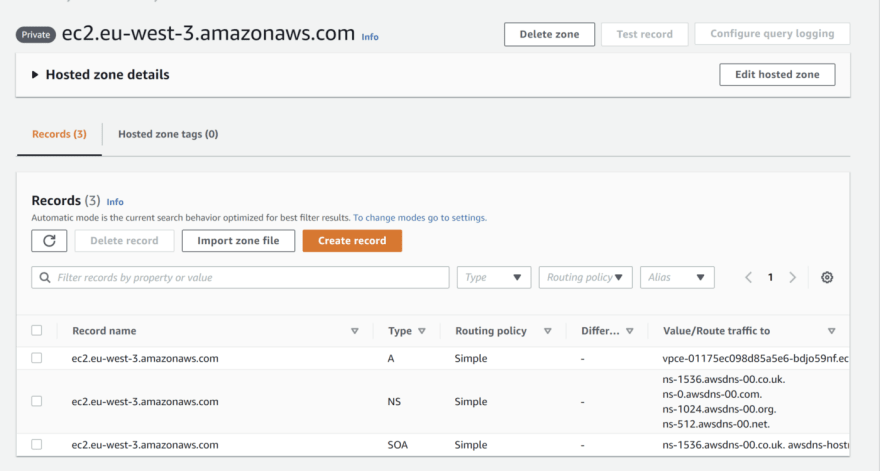Click the Private zone badge
Screen dimensions: 880x471
(35, 35)
